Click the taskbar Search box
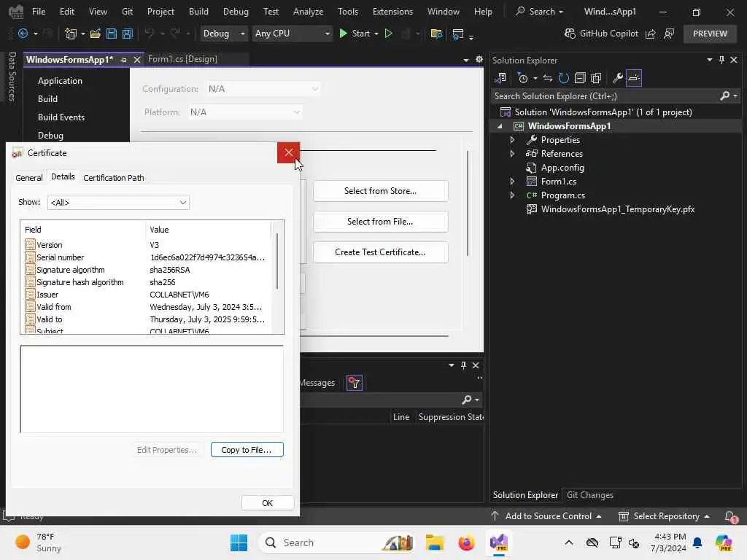Image resolution: width=747 pixels, height=560 pixels. 336,542
